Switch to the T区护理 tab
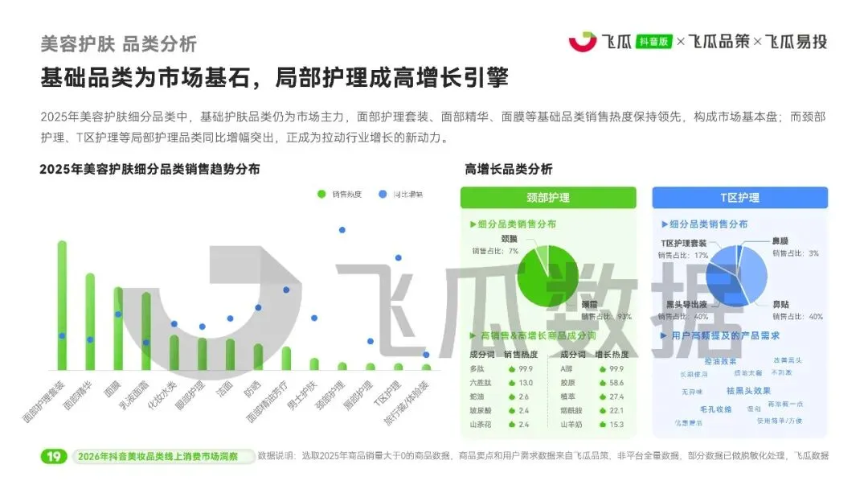Screen dimensions: 868x489 pyautogui.click(x=740, y=197)
